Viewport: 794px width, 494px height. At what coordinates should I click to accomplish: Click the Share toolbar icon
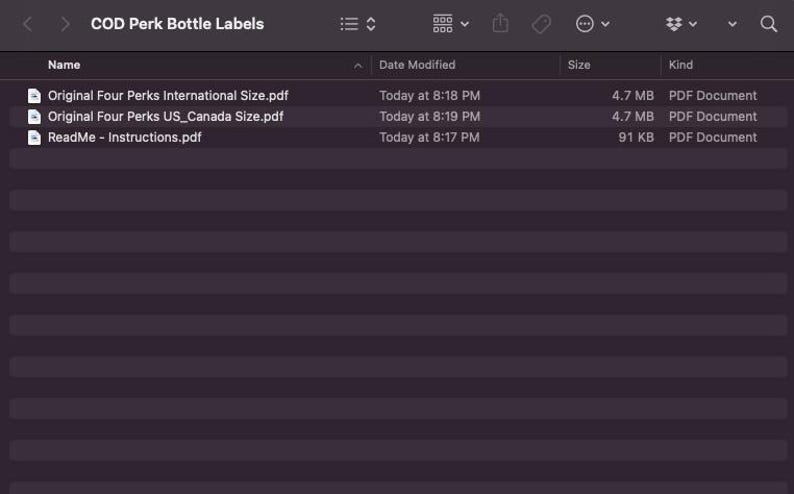(500, 23)
